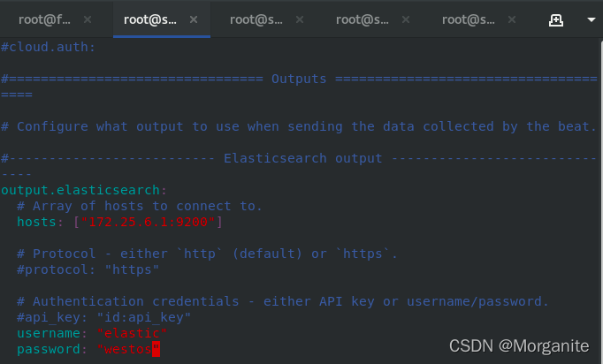
Task: Switch to the root@f... terminal tab
Action: tap(44, 19)
